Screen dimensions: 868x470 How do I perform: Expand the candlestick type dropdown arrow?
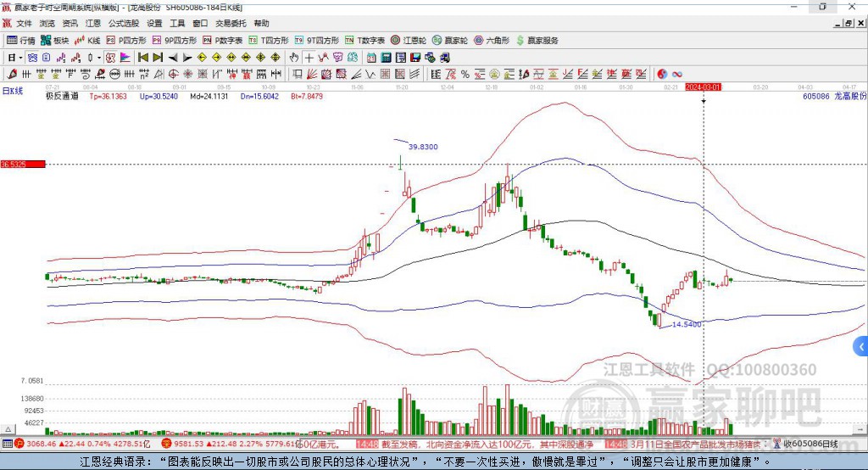99,58
